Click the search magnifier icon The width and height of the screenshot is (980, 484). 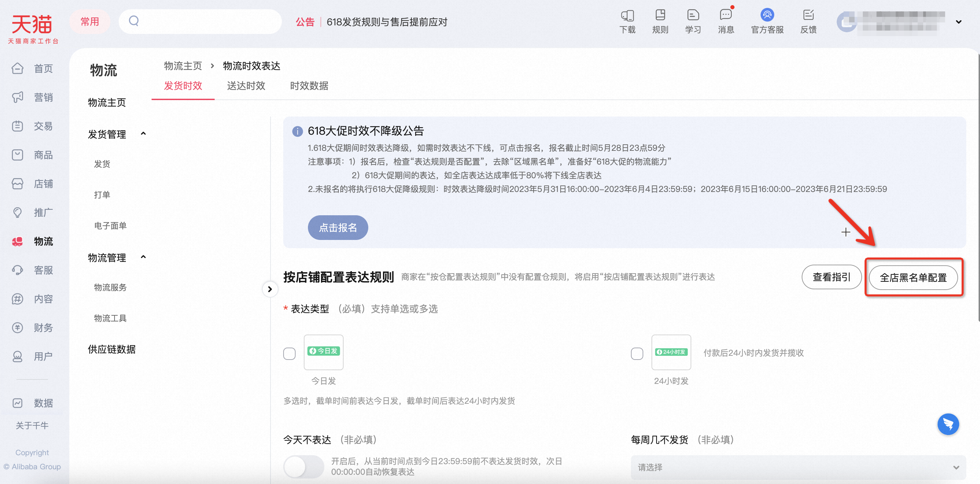click(x=133, y=21)
